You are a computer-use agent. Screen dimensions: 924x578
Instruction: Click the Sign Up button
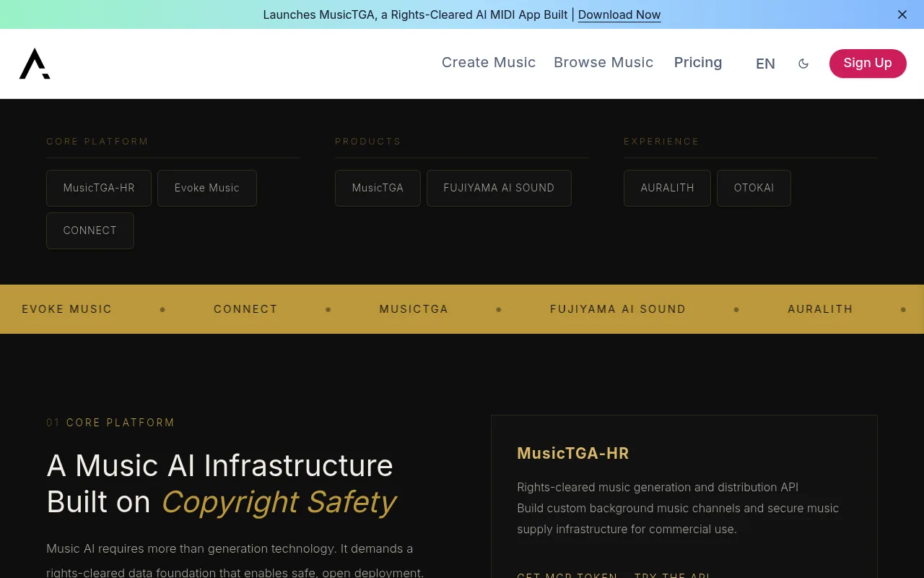tap(868, 63)
